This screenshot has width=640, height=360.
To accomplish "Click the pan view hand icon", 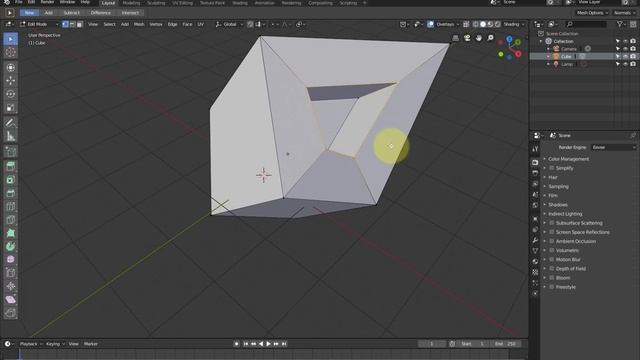I will [x=478, y=38].
